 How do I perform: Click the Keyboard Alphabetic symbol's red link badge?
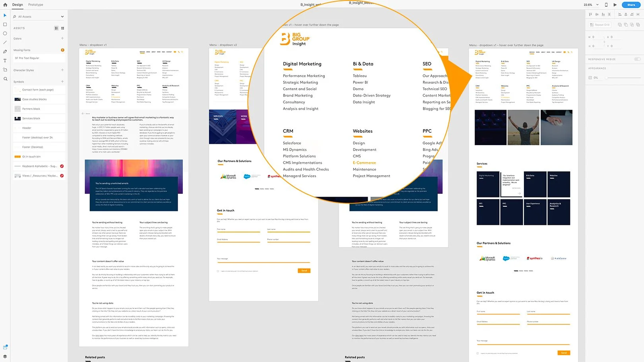click(x=62, y=166)
